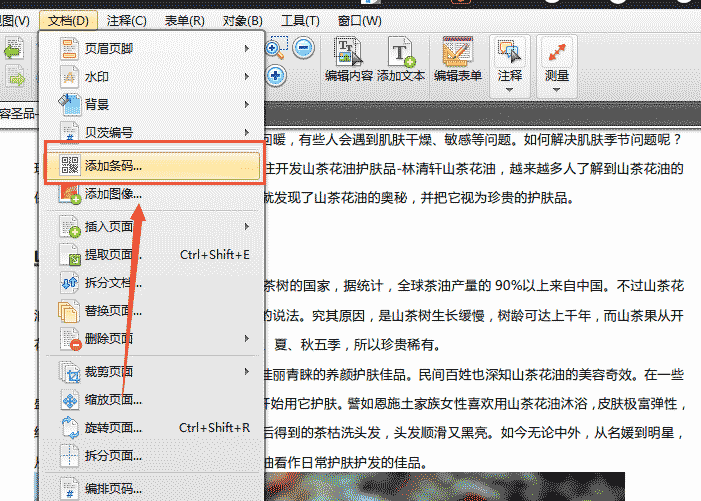
Task: Select 添加图像... menu entry
Action: pos(152,194)
